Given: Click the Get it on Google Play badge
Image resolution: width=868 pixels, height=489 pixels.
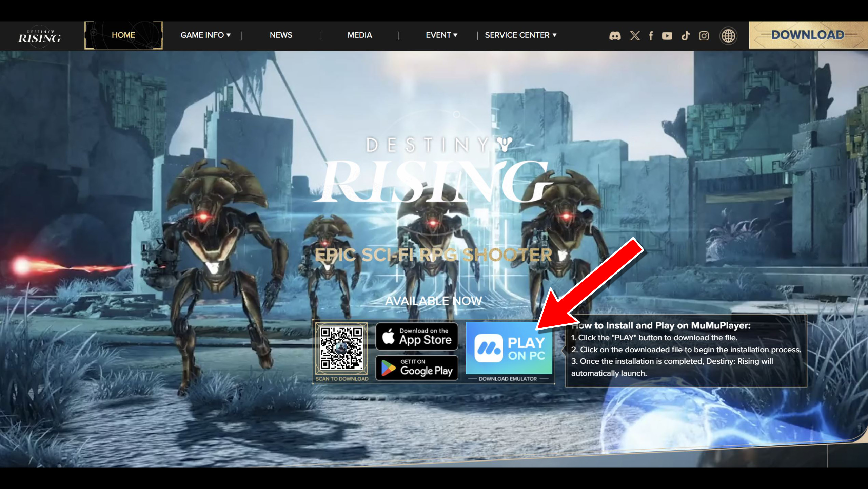Looking at the screenshot, I should [x=417, y=368].
